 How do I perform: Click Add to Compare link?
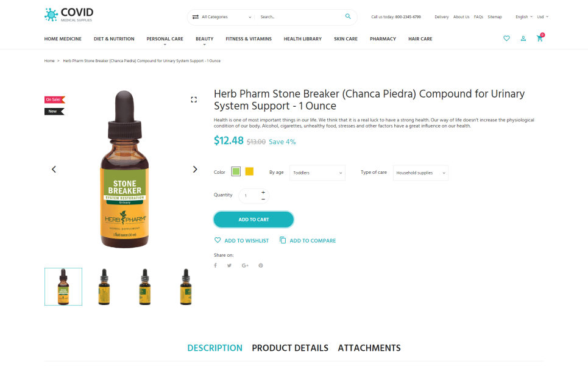(308, 240)
